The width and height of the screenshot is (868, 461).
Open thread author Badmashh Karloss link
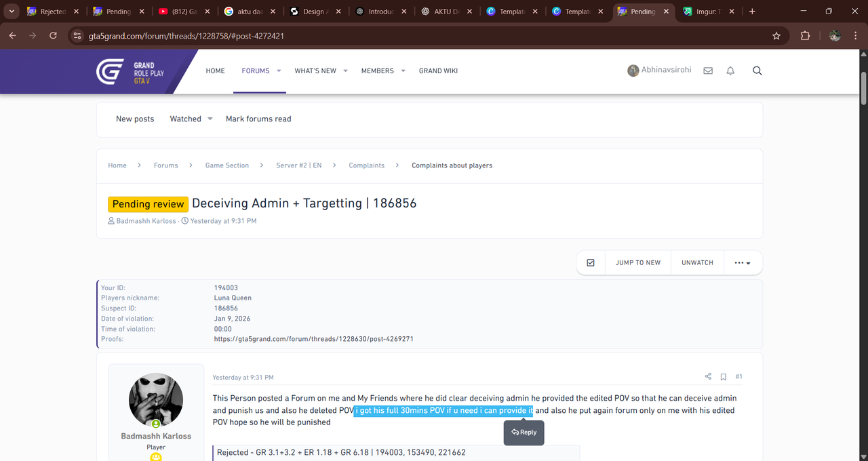[x=147, y=221]
